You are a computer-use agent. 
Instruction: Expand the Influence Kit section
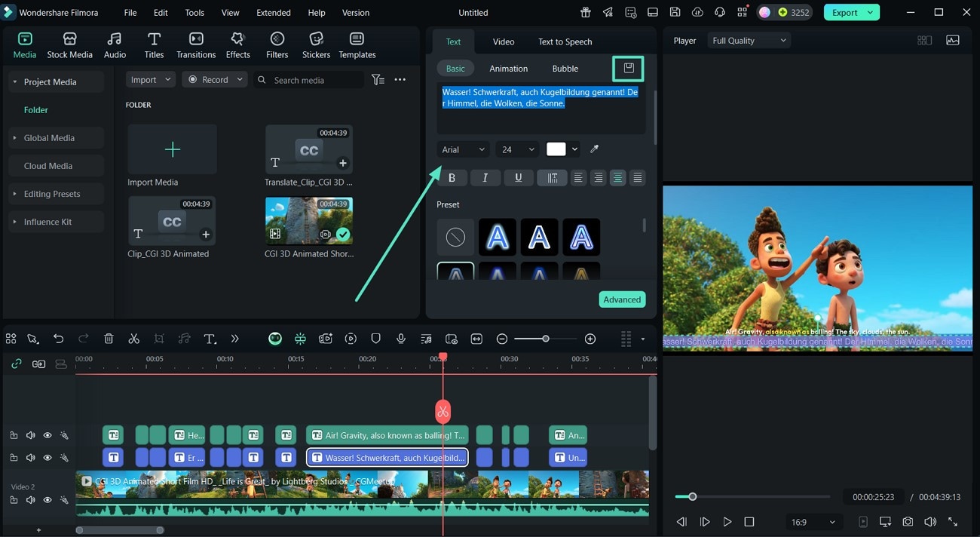click(57, 222)
